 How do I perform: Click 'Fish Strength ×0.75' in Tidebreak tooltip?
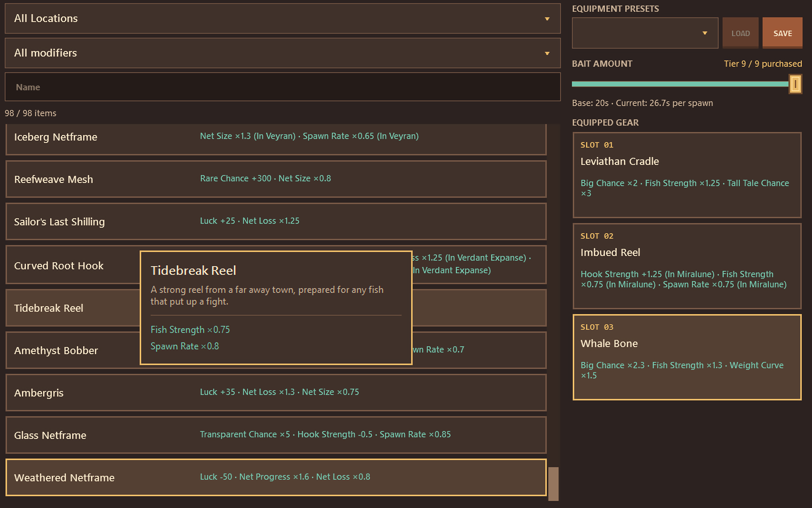click(x=190, y=330)
